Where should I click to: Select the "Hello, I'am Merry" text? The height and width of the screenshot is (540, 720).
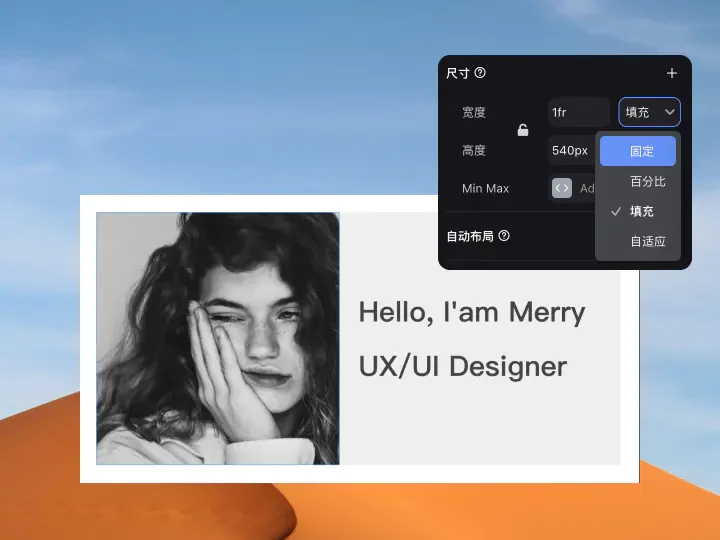(x=471, y=312)
